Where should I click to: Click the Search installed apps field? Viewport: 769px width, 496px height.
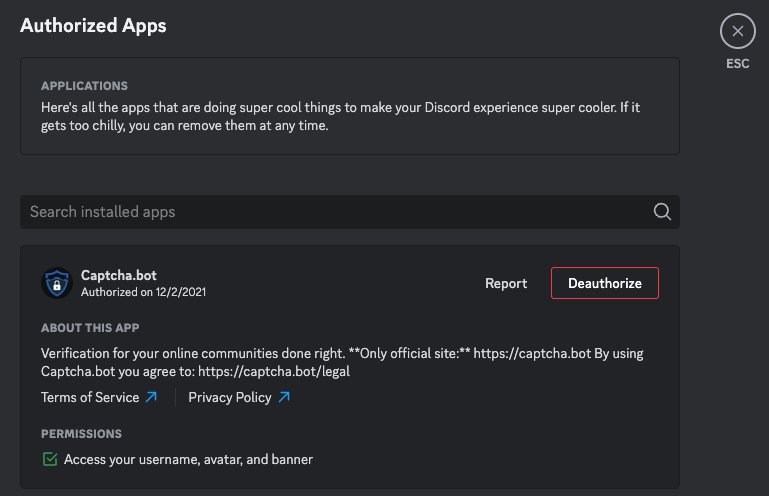(330, 212)
